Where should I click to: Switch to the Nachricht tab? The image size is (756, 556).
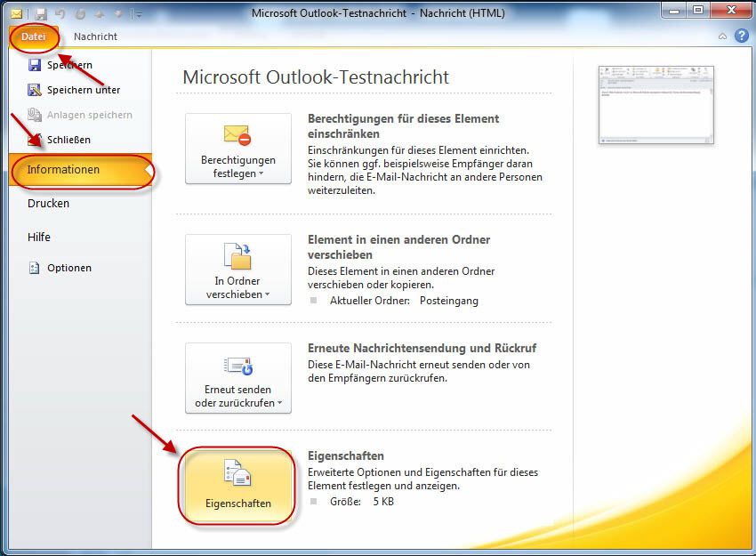pyautogui.click(x=96, y=36)
